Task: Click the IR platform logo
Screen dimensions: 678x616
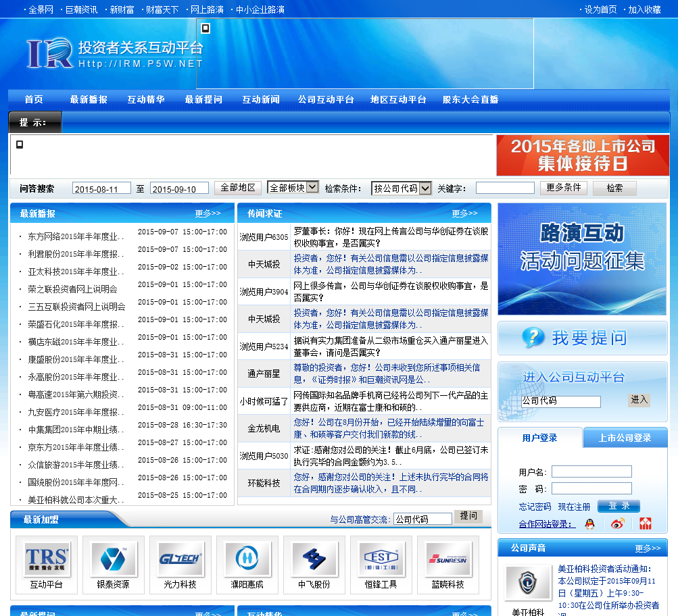Action: point(115,53)
